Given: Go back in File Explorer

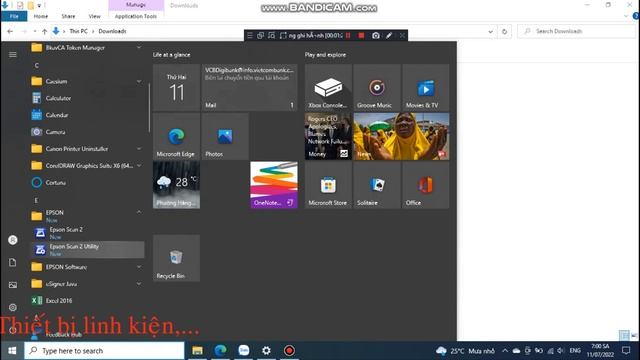Looking at the screenshot, I should 10,31.
